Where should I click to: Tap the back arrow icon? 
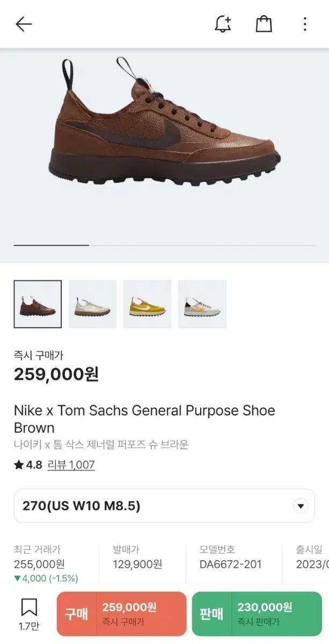pos(24,24)
